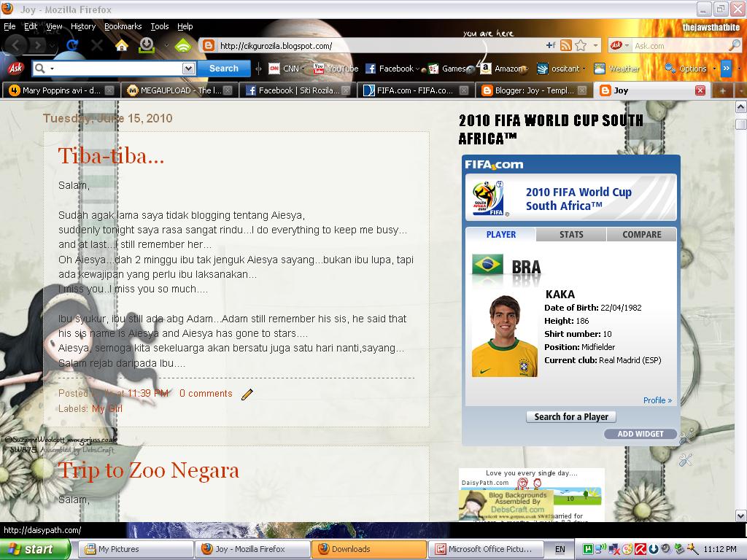Click the vertical scrollbar down arrow
Viewport: 747px width, 560px height.
[x=741, y=516]
